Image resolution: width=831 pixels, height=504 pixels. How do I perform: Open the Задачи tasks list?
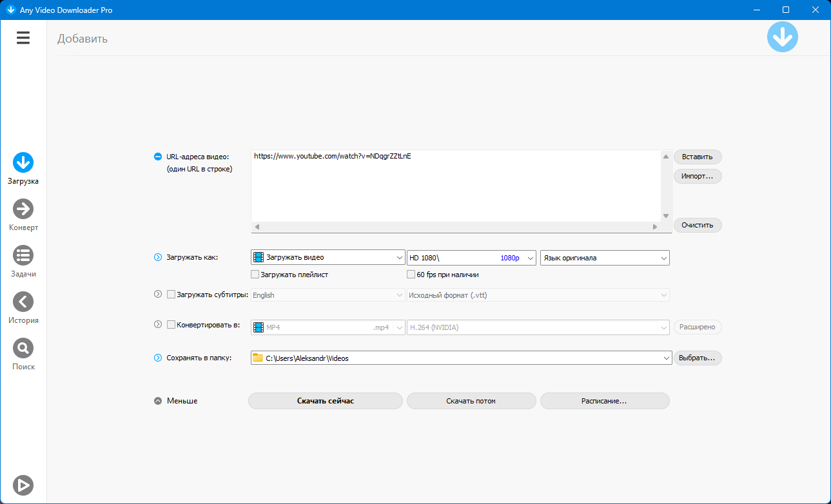pyautogui.click(x=23, y=256)
